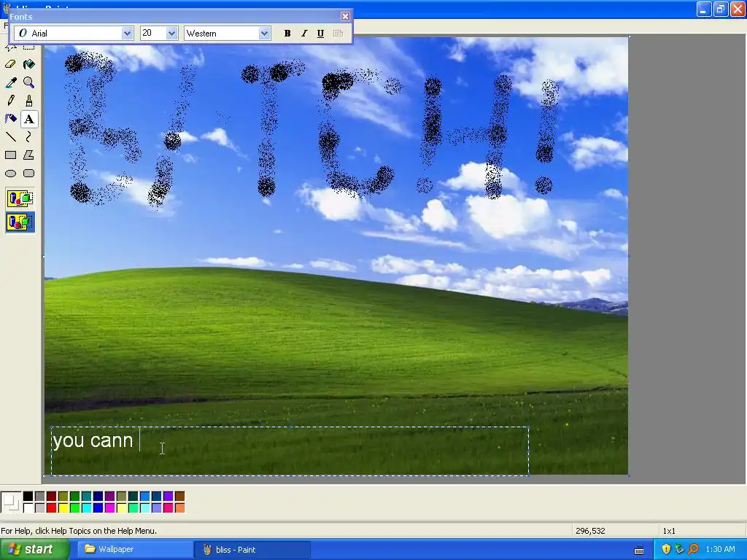Select the Rectangle shape tool
The image size is (747, 560).
click(10, 155)
